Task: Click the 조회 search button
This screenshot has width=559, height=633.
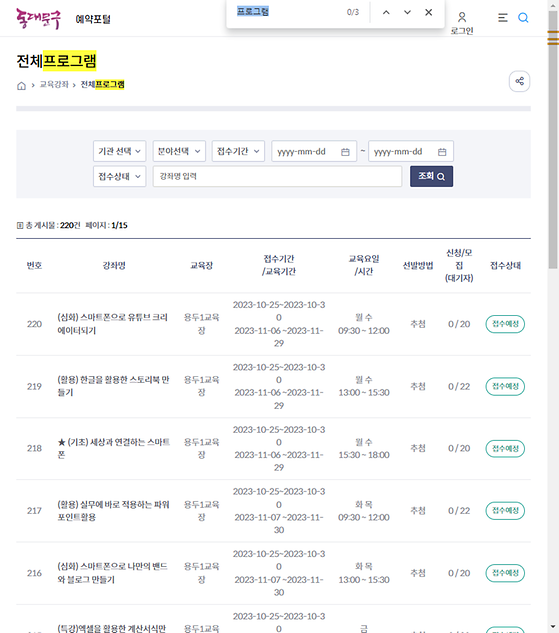Action: point(431,176)
